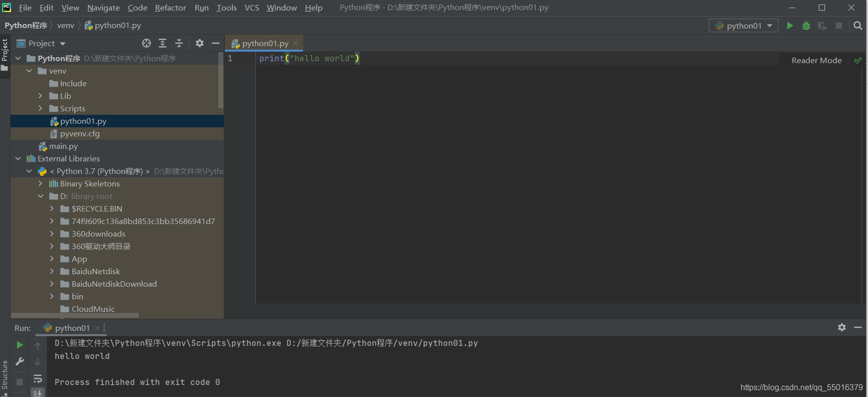
Task: Expand the BaiduNetdisk folder
Action: tap(52, 271)
